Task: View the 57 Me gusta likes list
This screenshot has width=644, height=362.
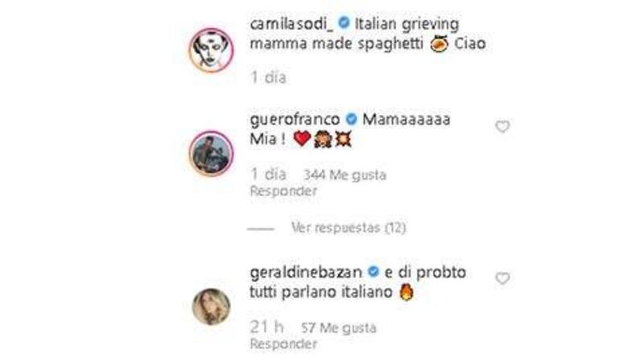Action: tap(338, 328)
